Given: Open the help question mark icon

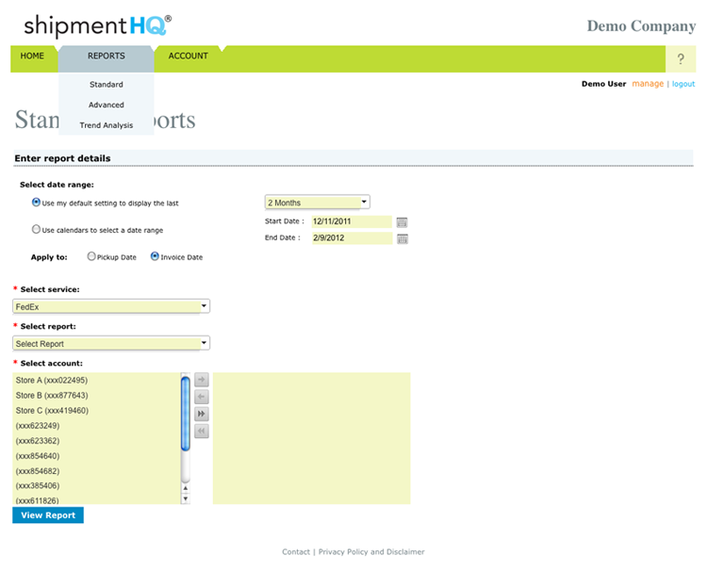Looking at the screenshot, I should pos(681,59).
